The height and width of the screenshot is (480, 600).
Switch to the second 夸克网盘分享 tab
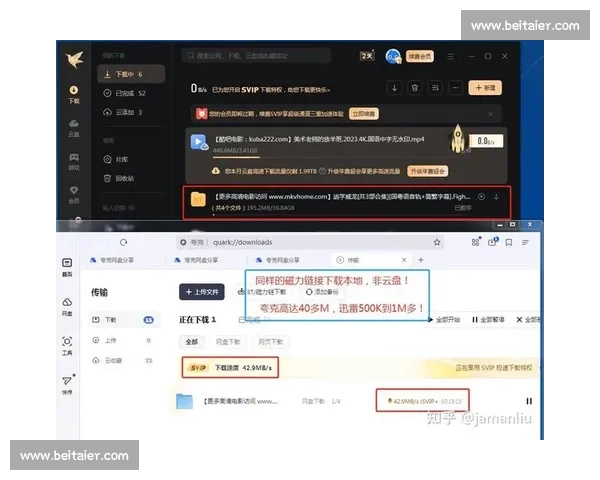[196, 260]
